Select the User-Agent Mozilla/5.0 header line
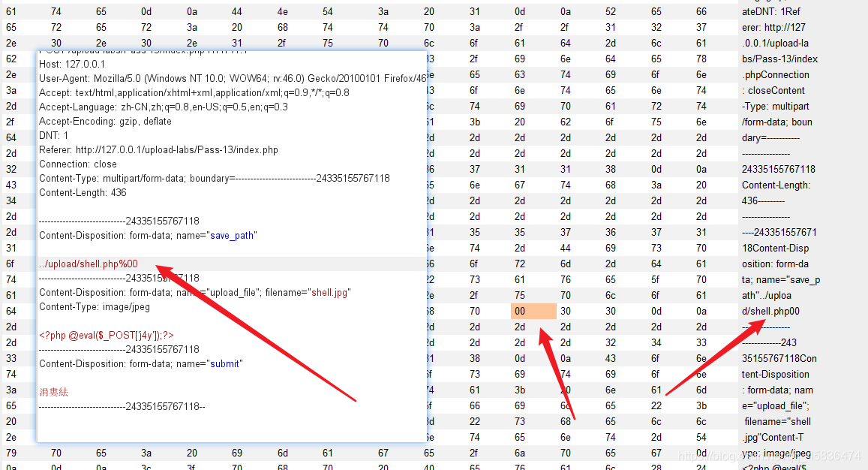The width and height of the screenshot is (868, 470). (x=233, y=78)
